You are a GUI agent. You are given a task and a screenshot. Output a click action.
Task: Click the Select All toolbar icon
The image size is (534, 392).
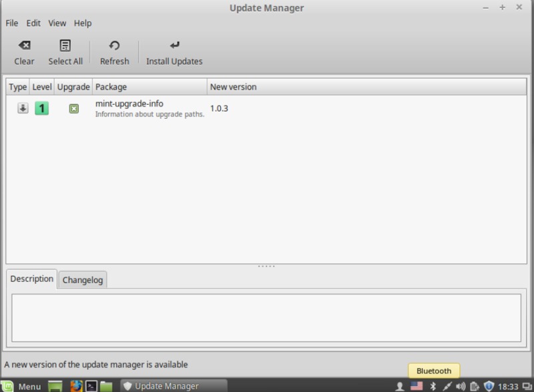[65, 46]
